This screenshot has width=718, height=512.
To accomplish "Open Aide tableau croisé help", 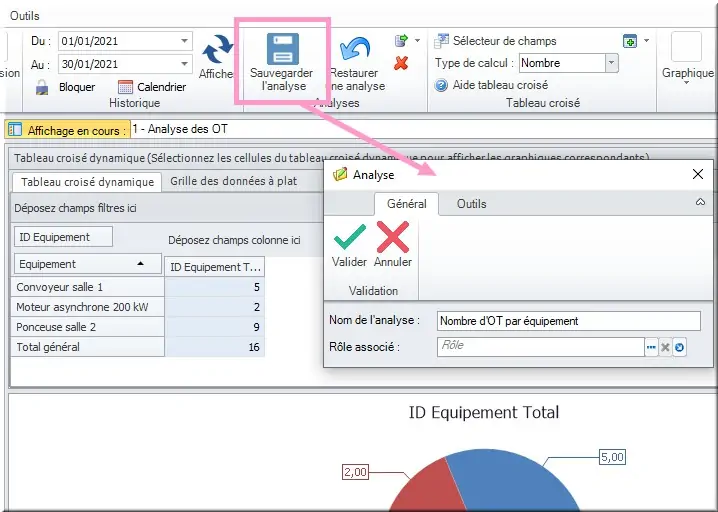I will click(x=491, y=85).
